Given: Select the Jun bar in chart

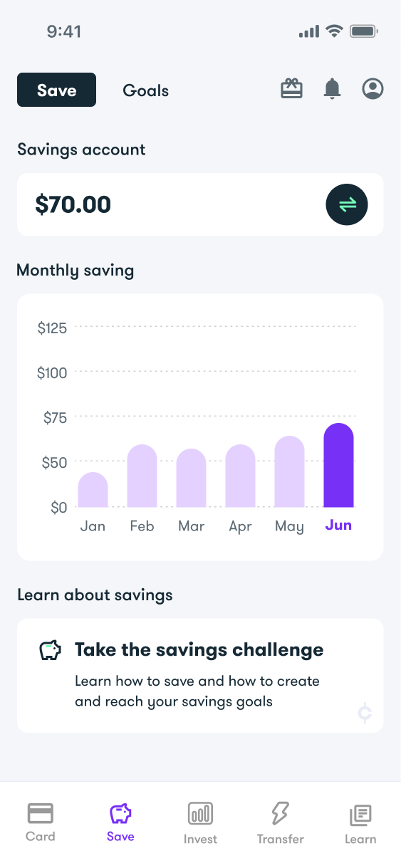Looking at the screenshot, I should tap(338, 465).
